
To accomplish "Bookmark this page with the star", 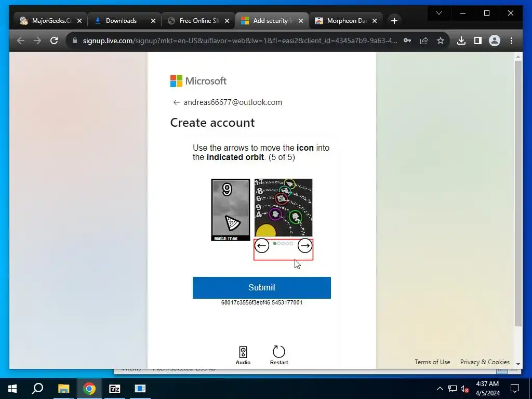I will click(441, 41).
